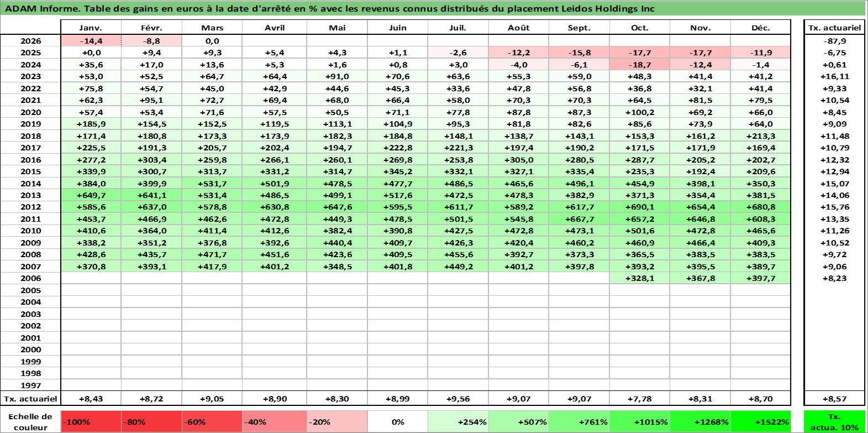Click the +8,43 value in bottom Tx. actuariel row
The image size is (868, 433).
coord(91,399)
